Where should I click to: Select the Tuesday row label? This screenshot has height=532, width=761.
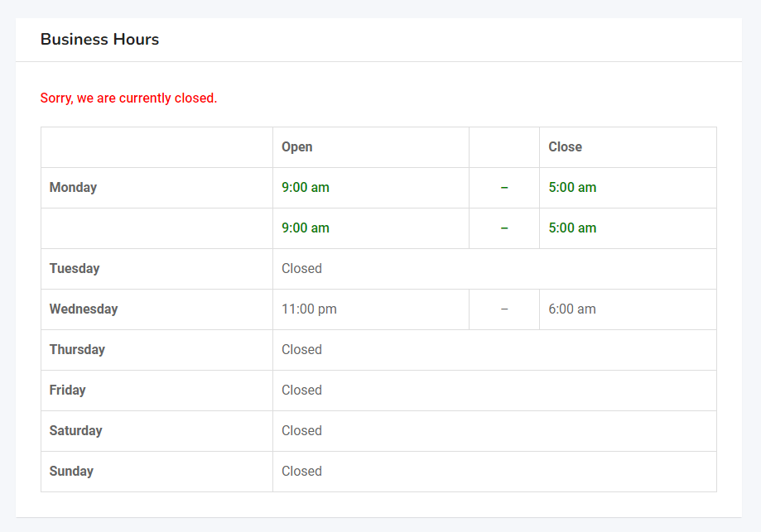pos(74,268)
